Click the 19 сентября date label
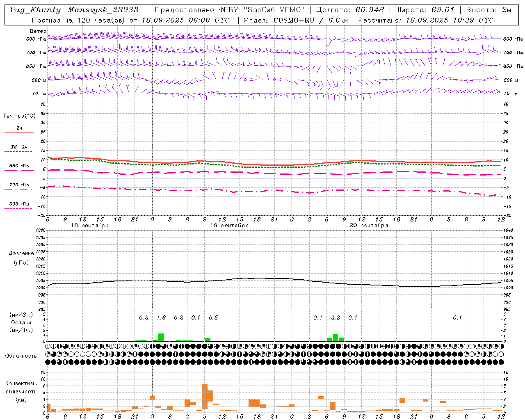This screenshot has width=525, height=420. click(229, 226)
